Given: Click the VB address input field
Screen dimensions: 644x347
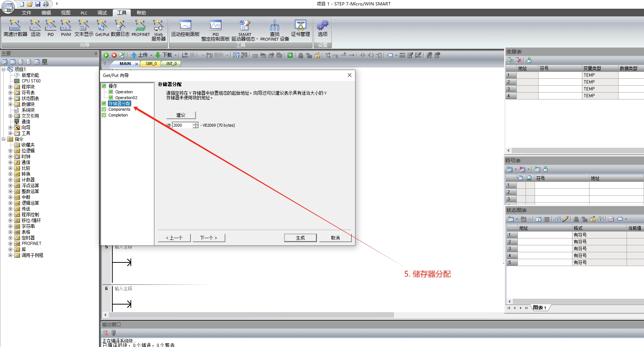Looking at the screenshot, I should 182,125.
